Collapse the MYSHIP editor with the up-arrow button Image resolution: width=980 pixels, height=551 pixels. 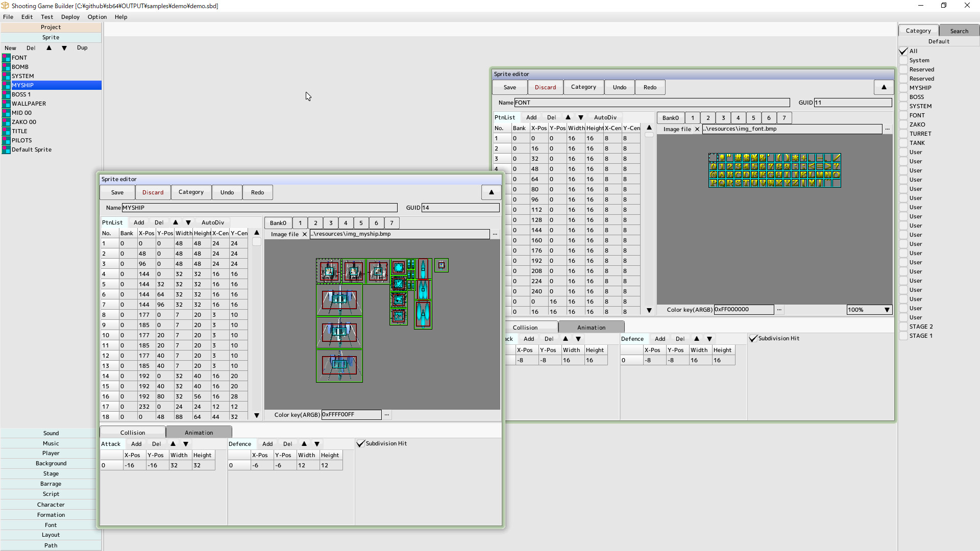click(491, 192)
